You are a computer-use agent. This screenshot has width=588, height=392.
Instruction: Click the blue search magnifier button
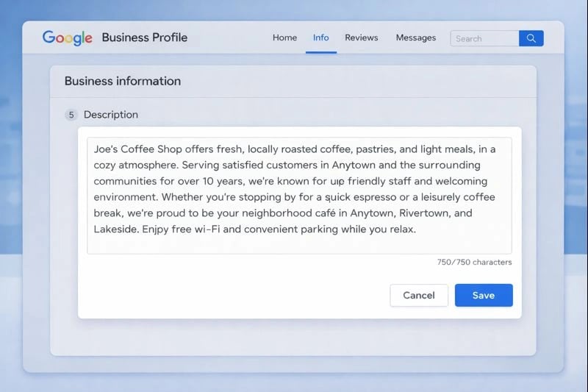point(531,38)
